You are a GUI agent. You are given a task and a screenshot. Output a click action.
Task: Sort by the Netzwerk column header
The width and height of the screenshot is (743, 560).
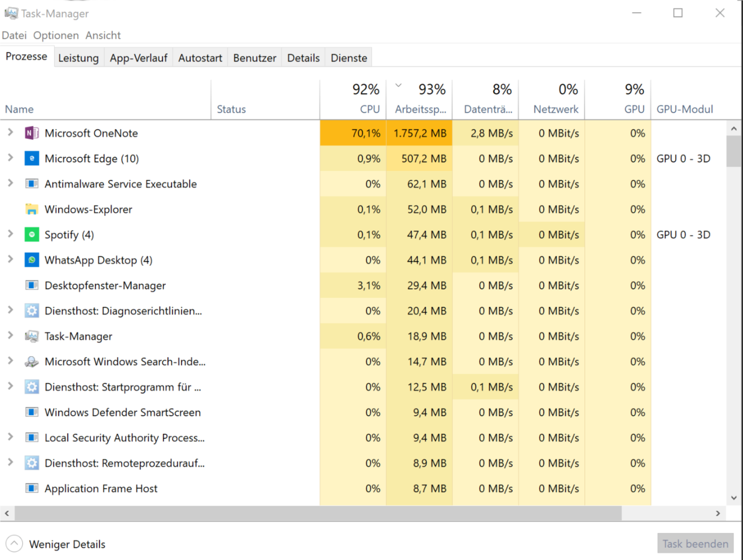[552, 99]
